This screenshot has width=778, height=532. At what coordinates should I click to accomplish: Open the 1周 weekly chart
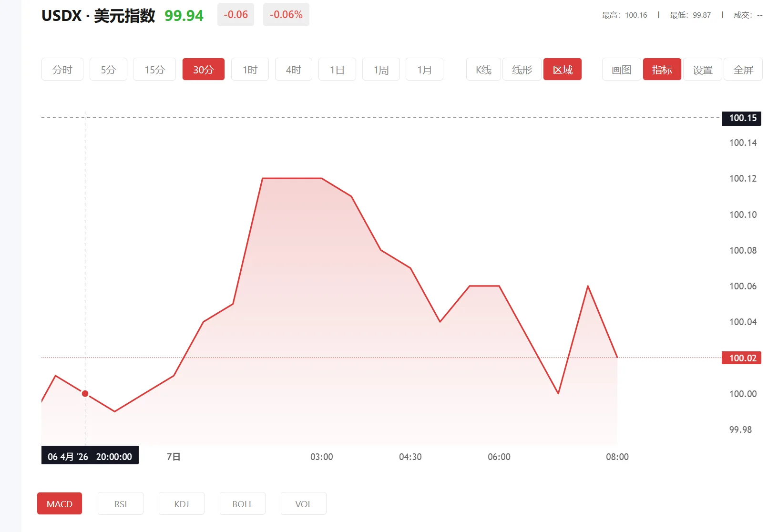pyautogui.click(x=380, y=69)
